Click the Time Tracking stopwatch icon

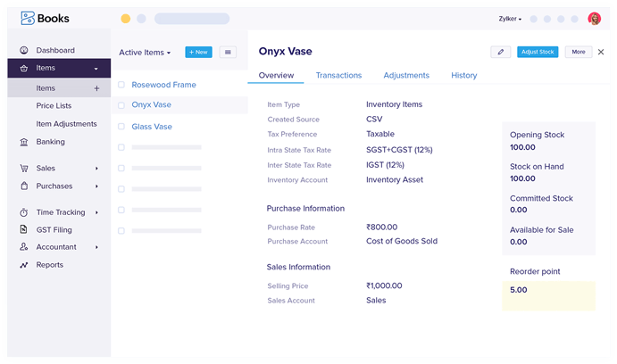[24, 212]
